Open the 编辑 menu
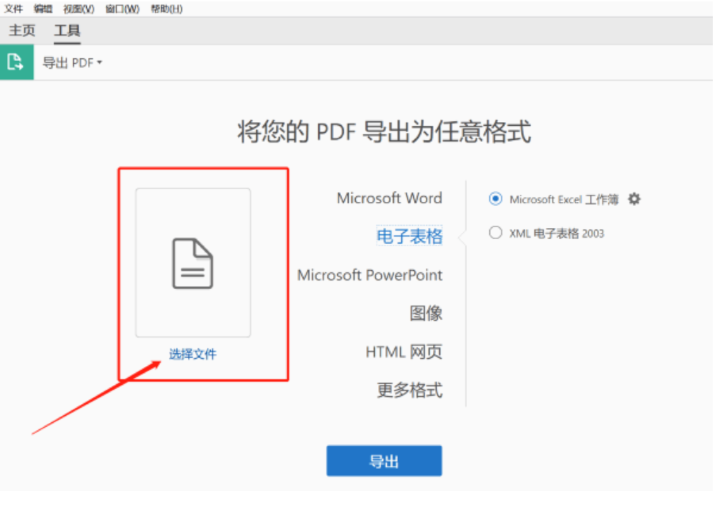 pyautogui.click(x=43, y=9)
